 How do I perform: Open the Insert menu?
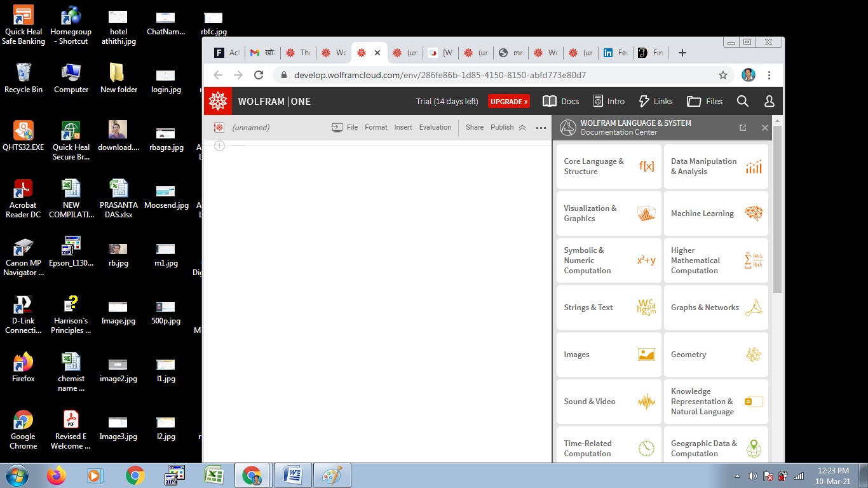click(x=403, y=127)
